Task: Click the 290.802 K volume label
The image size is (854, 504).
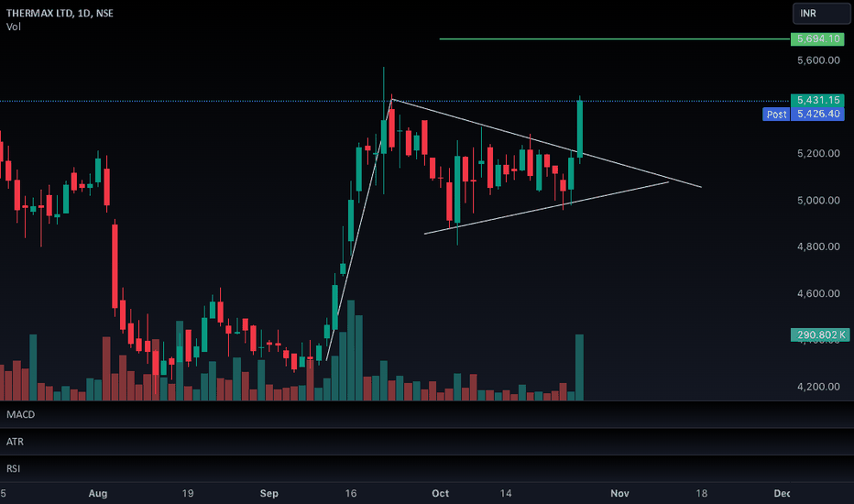Action: pyautogui.click(x=820, y=334)
